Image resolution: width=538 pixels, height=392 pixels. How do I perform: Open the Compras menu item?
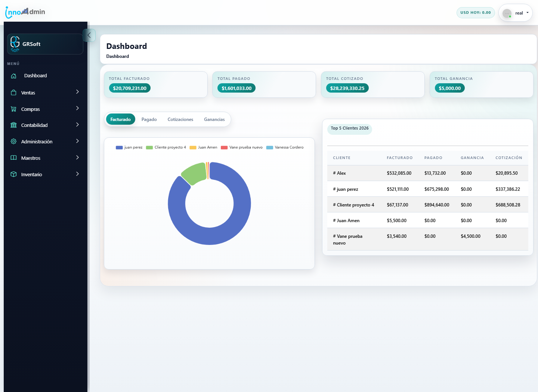click(x=30, y=109)
